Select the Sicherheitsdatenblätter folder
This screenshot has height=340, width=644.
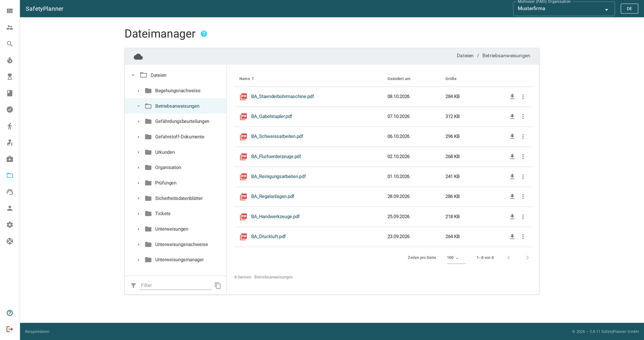176,199
